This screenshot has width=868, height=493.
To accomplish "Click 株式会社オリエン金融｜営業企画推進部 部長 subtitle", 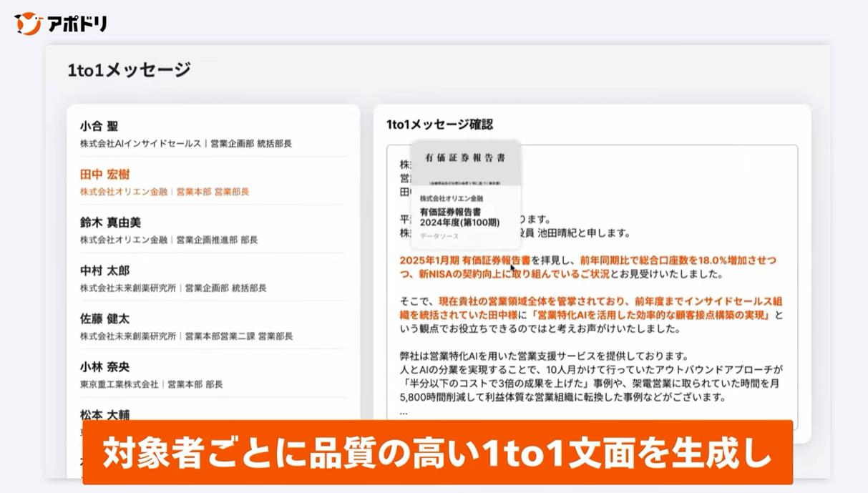I will click(169, 240).
